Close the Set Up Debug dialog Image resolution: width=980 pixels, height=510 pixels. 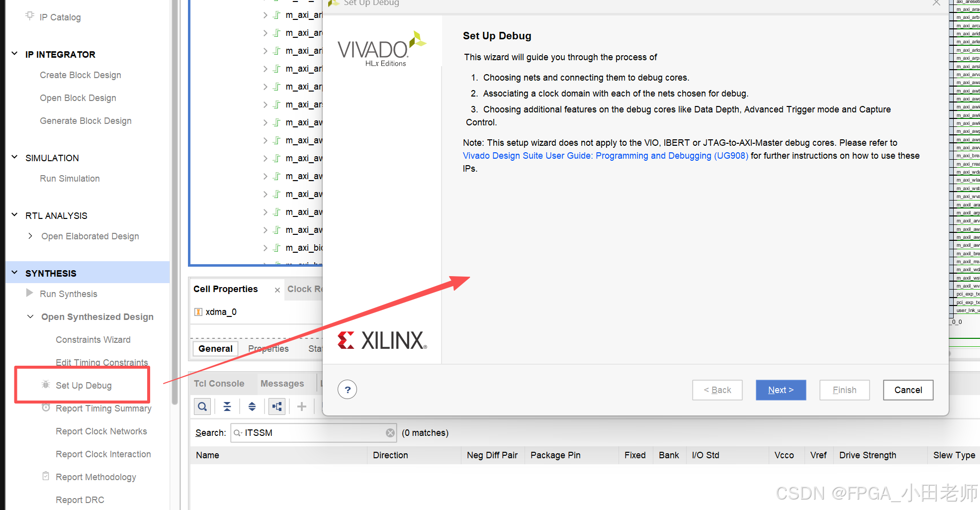coord(936,2)
